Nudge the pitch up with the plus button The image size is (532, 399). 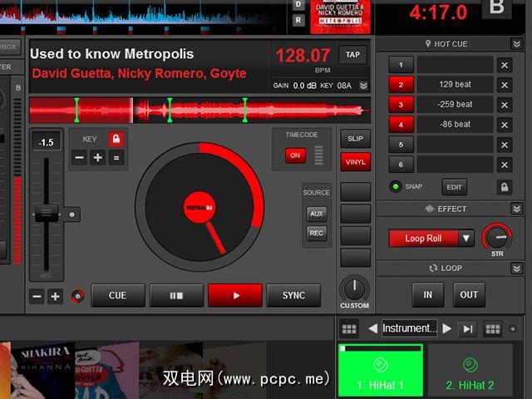click(55, 296)
